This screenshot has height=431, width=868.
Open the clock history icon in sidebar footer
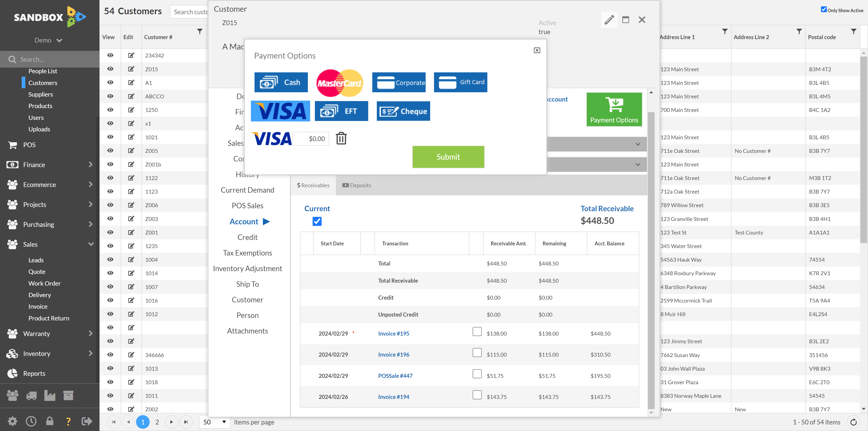(31, 421)
